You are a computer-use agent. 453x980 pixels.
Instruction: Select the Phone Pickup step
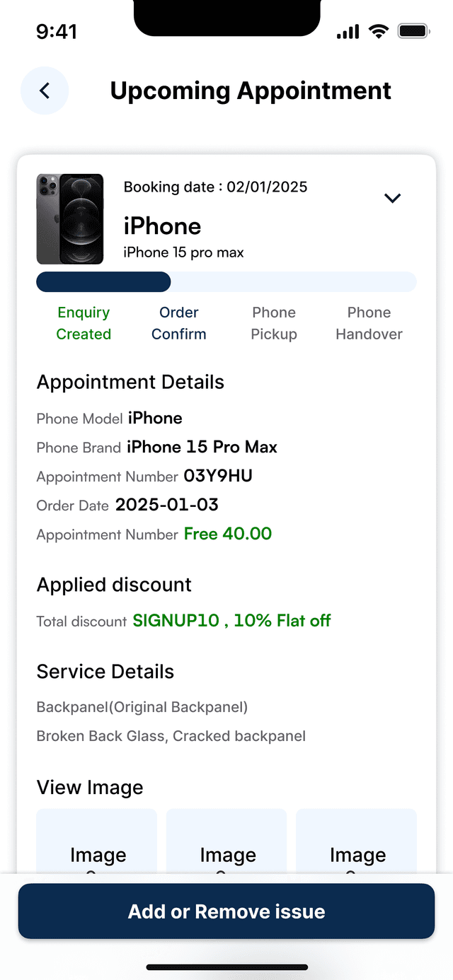(274, 323)
